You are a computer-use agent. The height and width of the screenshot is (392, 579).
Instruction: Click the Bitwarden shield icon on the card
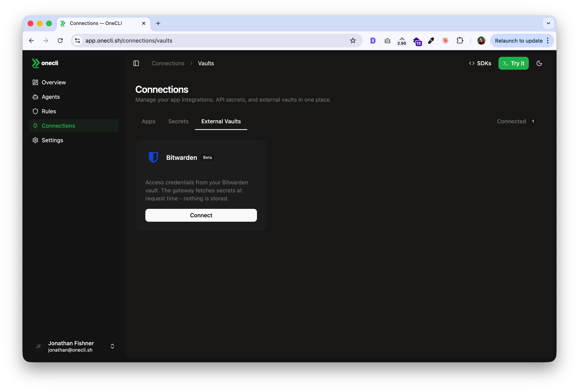pyautogui.click(x=153, y=157)
